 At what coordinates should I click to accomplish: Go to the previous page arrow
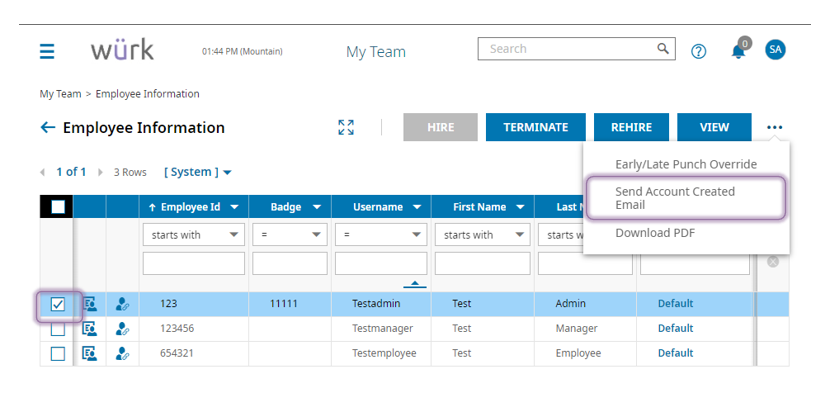point(42,172)
